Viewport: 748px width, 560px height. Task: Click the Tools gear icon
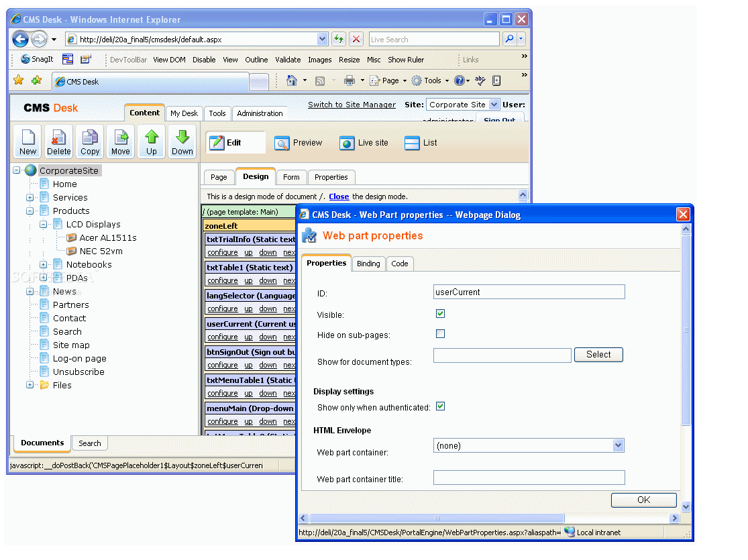(x=417, y=80)
